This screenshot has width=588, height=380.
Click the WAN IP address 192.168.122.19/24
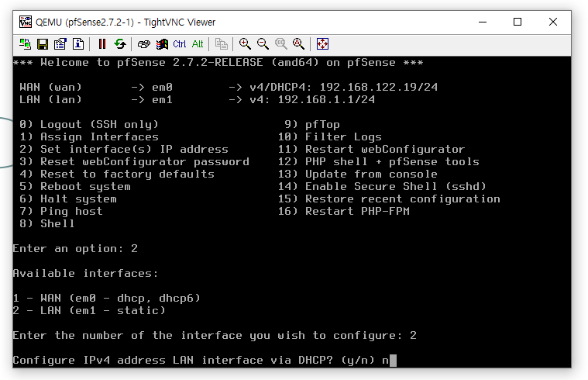coord(378,87)
